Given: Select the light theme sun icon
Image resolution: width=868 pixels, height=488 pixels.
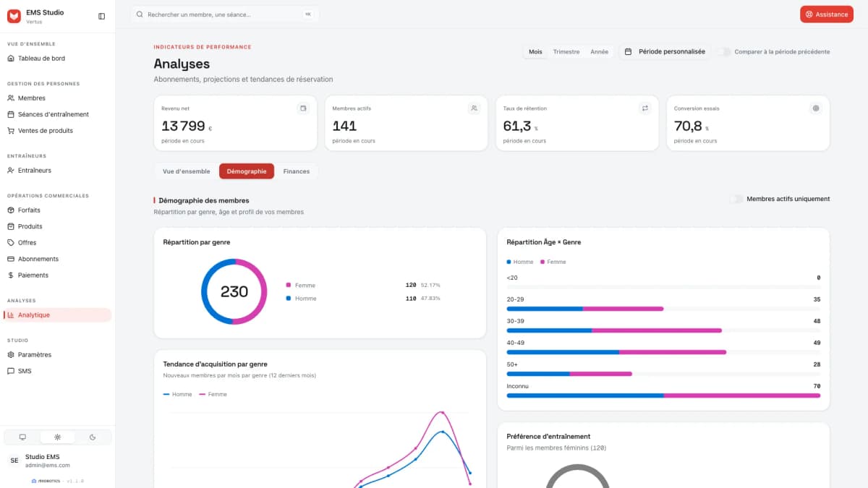Looking at the screenshot, I should pyautogui.click(x=57, y=437).
